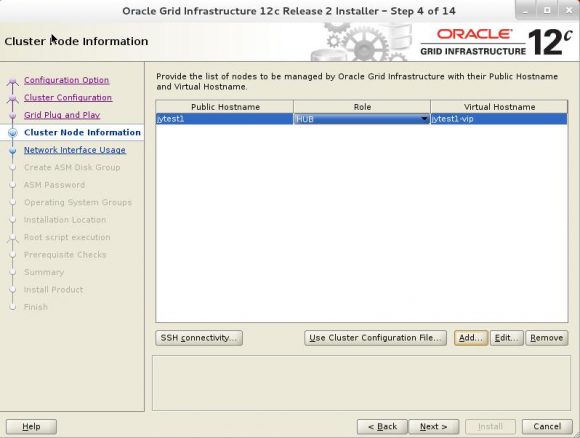
Task: Click the Role column header
Action: pyautogui.click(x=362, y=107)
